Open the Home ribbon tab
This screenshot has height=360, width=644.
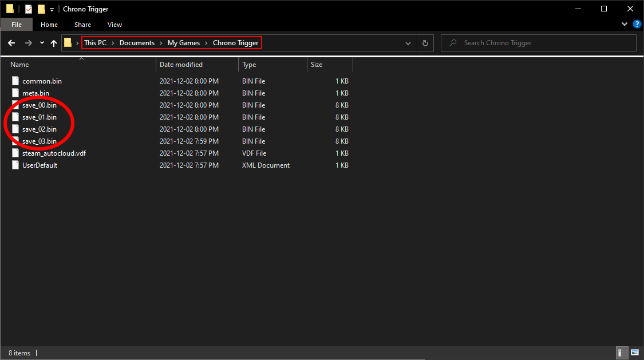click(x=49, y=25)
